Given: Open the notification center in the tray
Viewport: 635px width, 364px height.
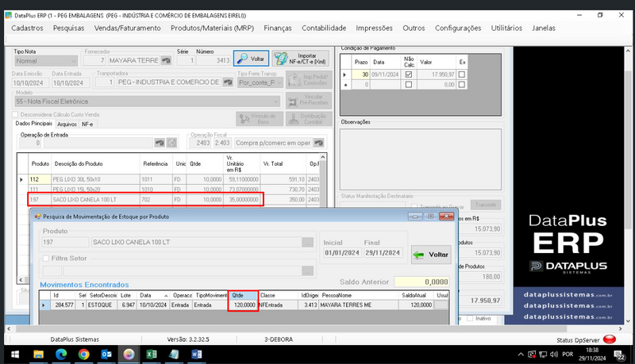Looking at the screenshot, I should [x=619, y=355].
